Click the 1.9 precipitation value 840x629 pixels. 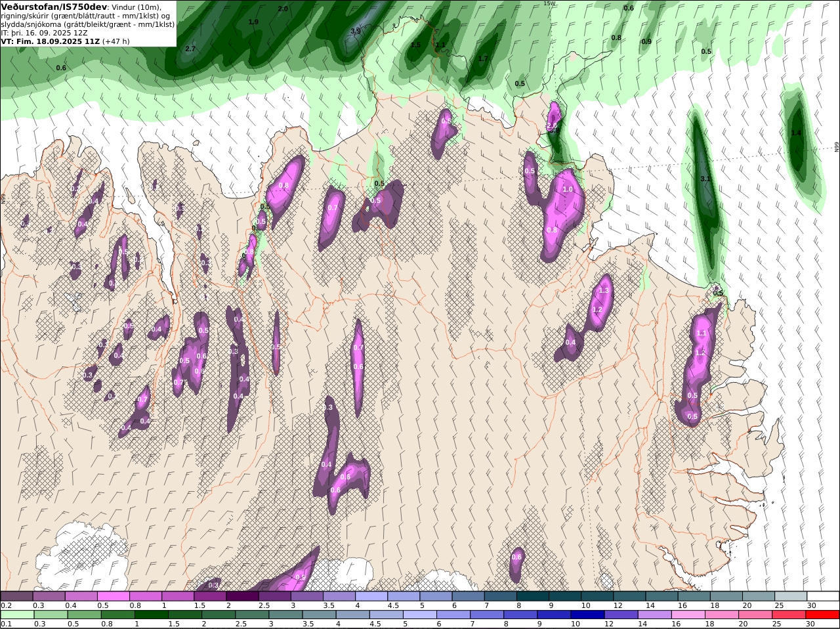(x=253, y=22)
